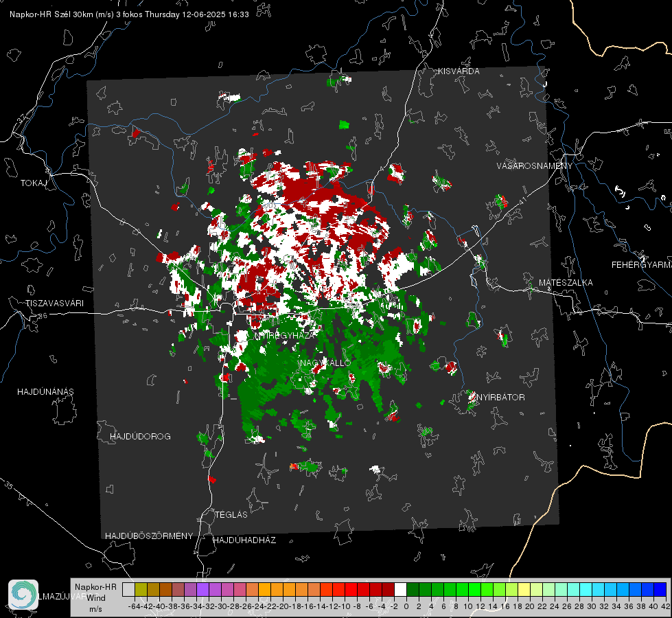Click the HAJDÚDOROG town label
The height and width of the screenshot is (618, 672).
(140, 437)
